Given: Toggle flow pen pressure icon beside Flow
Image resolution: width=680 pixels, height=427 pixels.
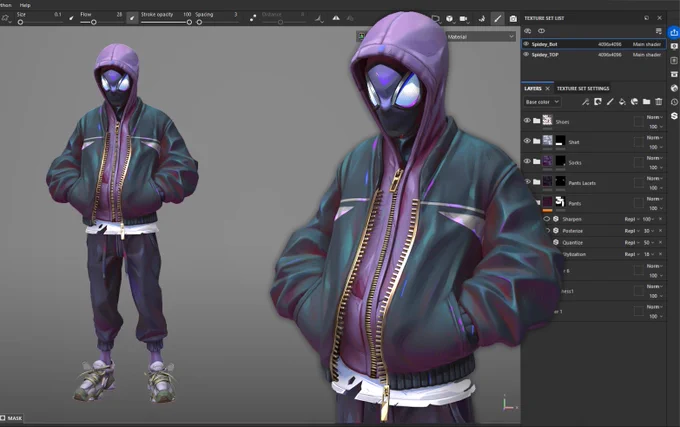Looking at the screenshot, I should tap(132, 18).
